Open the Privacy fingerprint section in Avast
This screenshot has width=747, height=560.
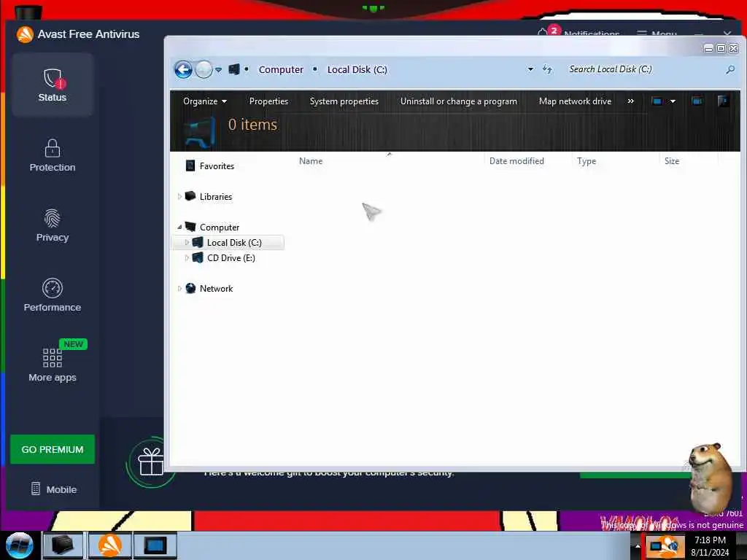(53, 225)
